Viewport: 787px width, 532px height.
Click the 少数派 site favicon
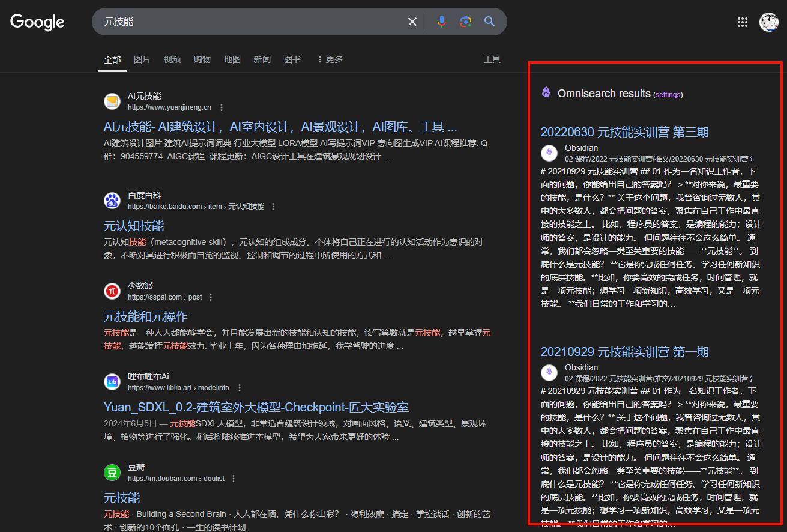(x=112, y=291)
